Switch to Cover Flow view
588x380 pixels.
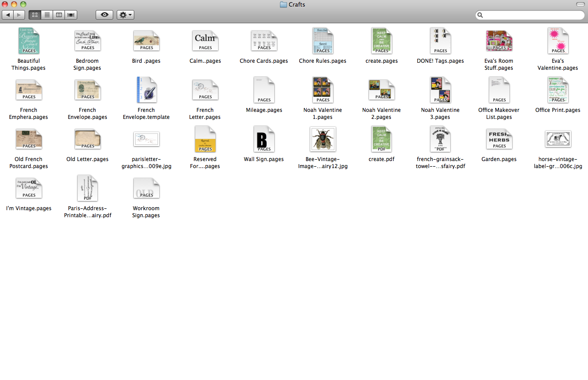[71, 15]
